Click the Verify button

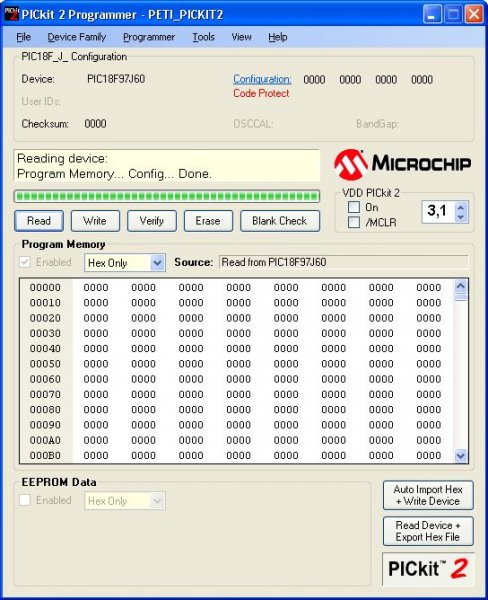point(152,221)
